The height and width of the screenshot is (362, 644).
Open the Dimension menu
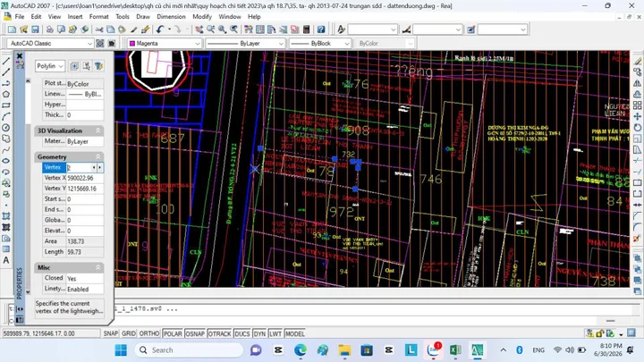(x=171, y=17)
